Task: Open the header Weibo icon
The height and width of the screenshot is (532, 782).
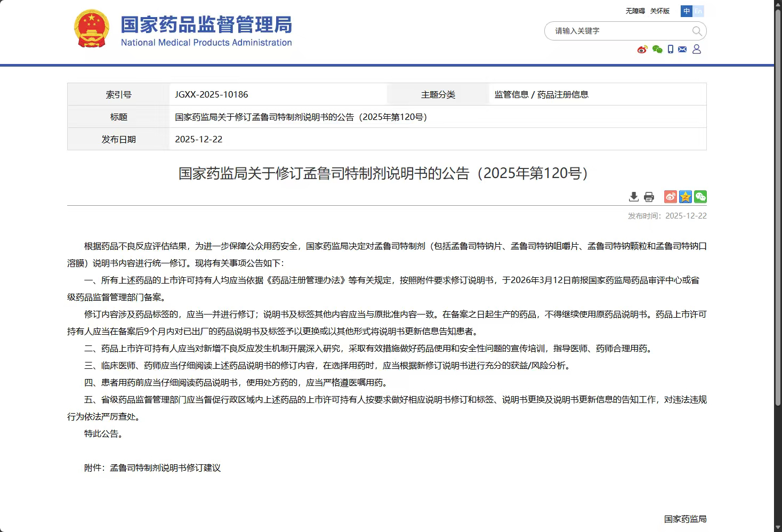Action: click(x=642, y=50)
